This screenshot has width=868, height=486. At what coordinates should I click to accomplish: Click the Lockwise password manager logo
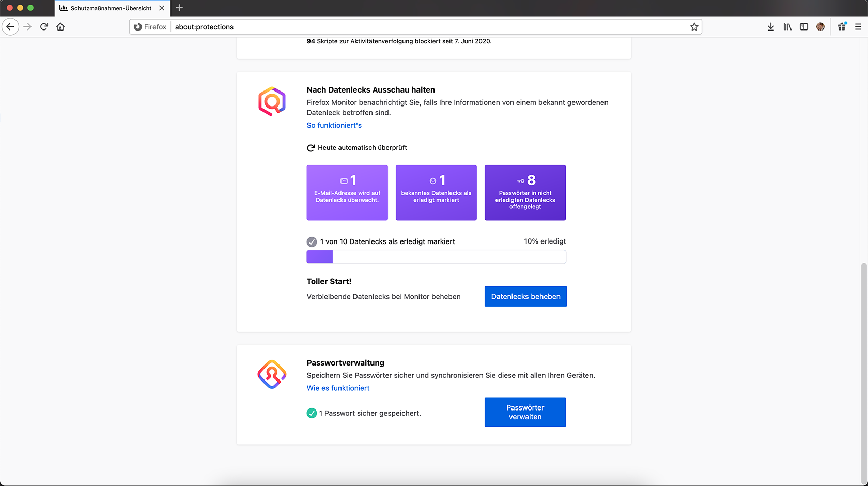pyautogui.click(x=272, y=374)
